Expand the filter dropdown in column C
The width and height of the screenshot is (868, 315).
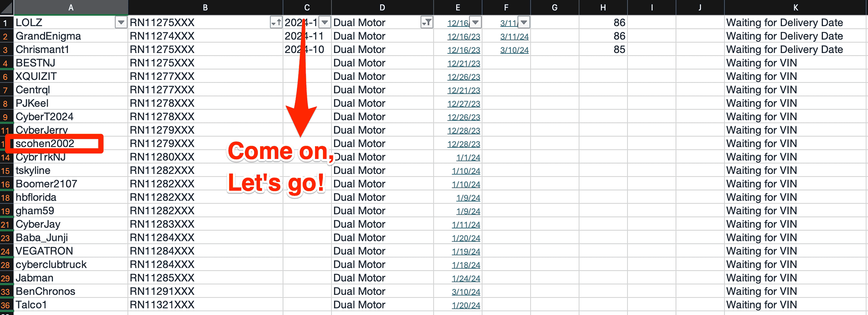click(325, 22)
